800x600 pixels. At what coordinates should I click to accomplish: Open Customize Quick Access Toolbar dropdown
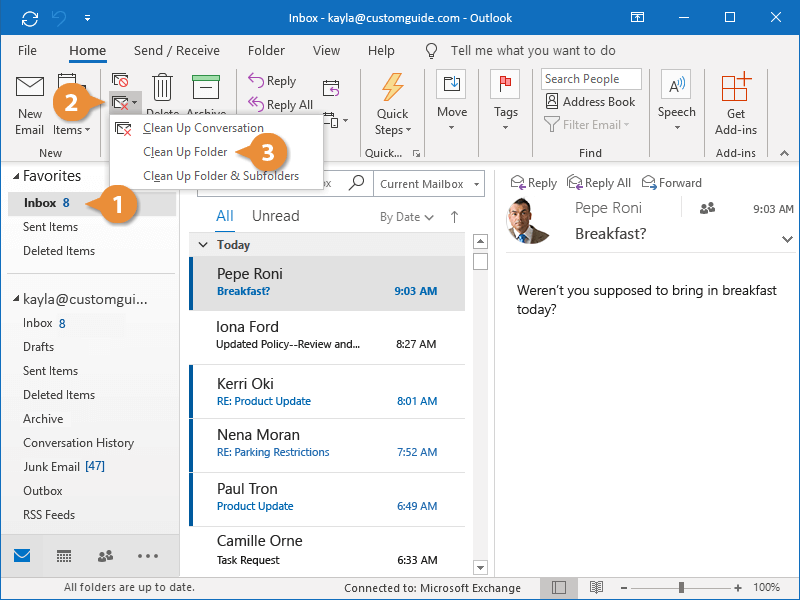tap(88, 18)
